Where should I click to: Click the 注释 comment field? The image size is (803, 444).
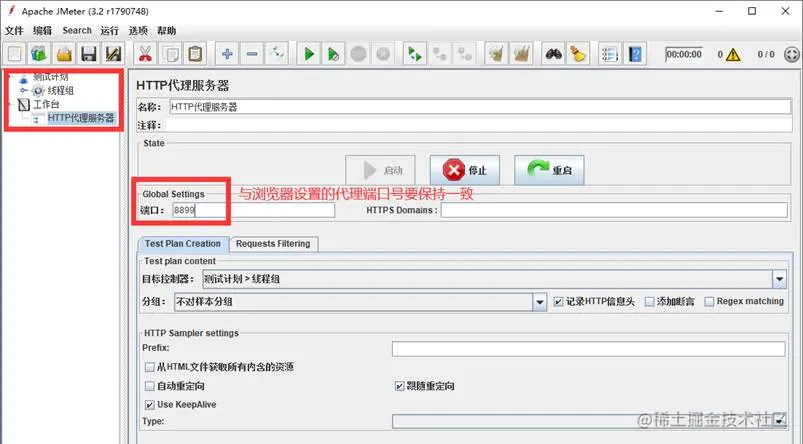[479, 125]
